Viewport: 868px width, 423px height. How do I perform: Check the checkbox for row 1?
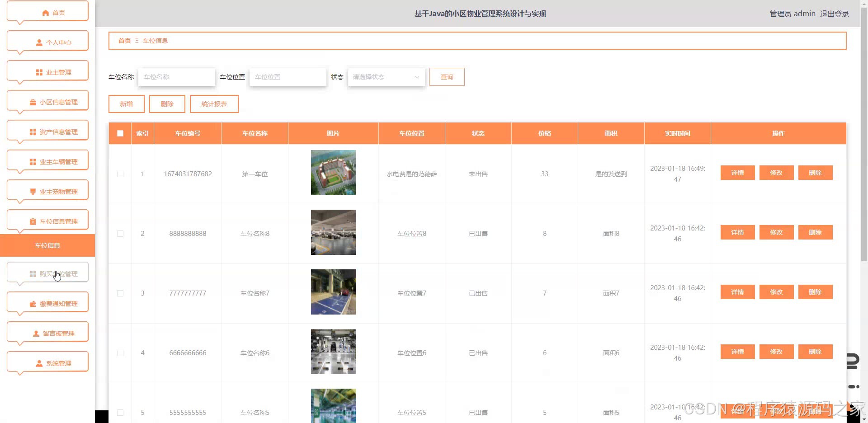click(120, 174)
